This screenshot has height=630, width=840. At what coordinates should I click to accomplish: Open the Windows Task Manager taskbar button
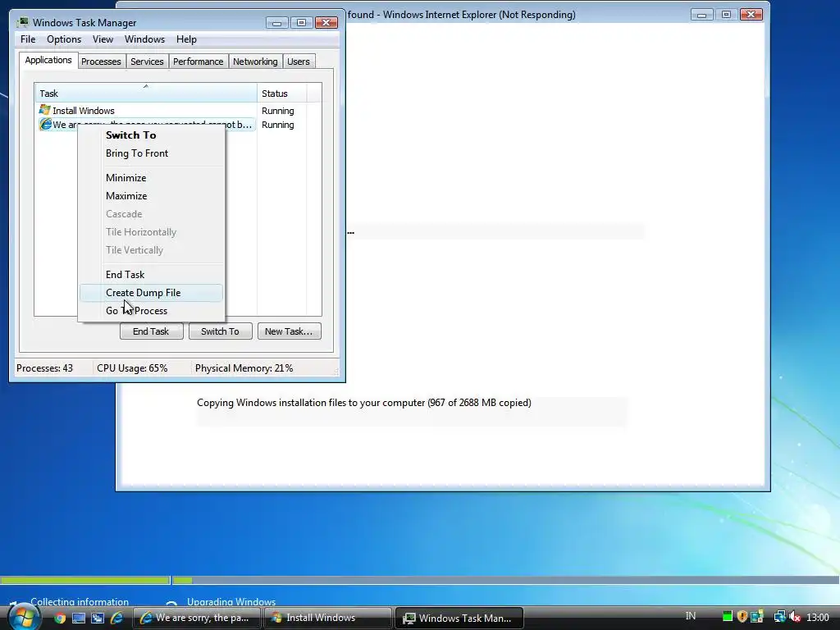tap(459, 618)
